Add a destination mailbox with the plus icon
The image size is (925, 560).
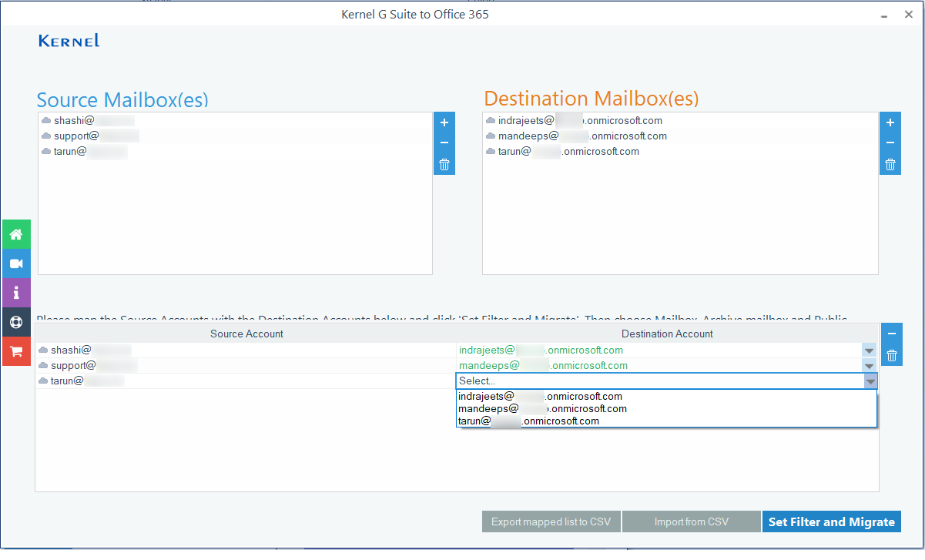point(890,122)
